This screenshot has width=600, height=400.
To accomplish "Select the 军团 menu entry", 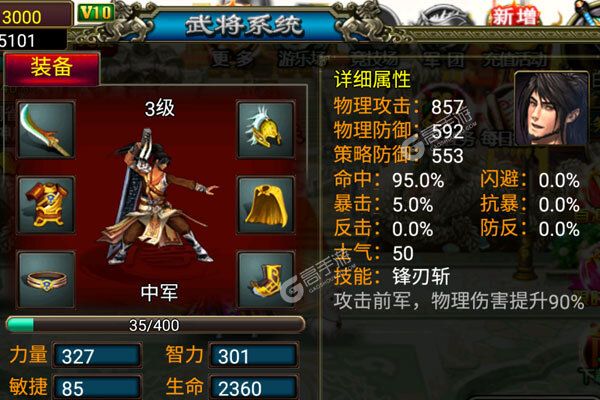I will point(444,59).
